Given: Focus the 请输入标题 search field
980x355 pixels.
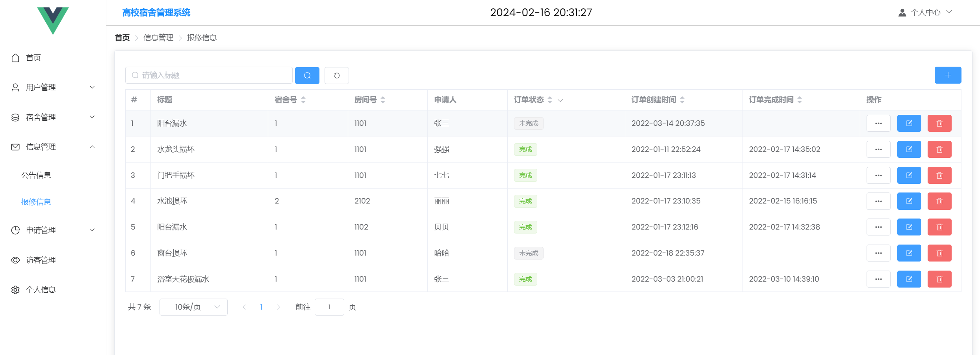Looking at the screenshot, I should click(209, 75).
